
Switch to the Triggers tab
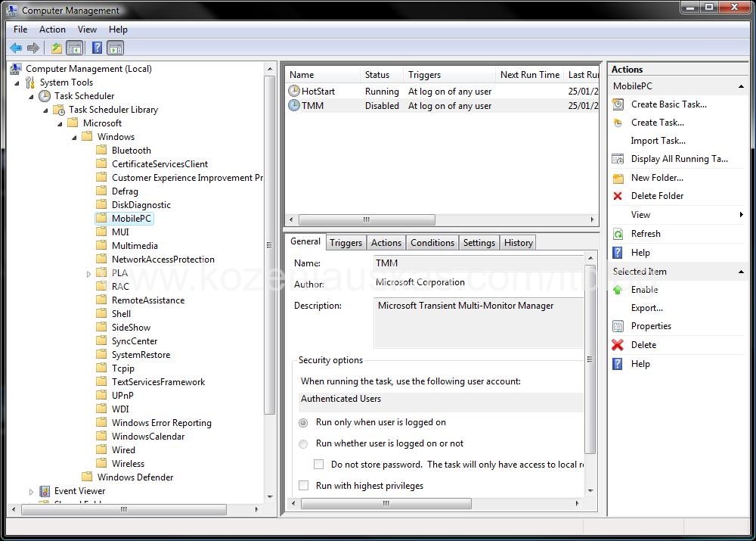pos(345,243)
